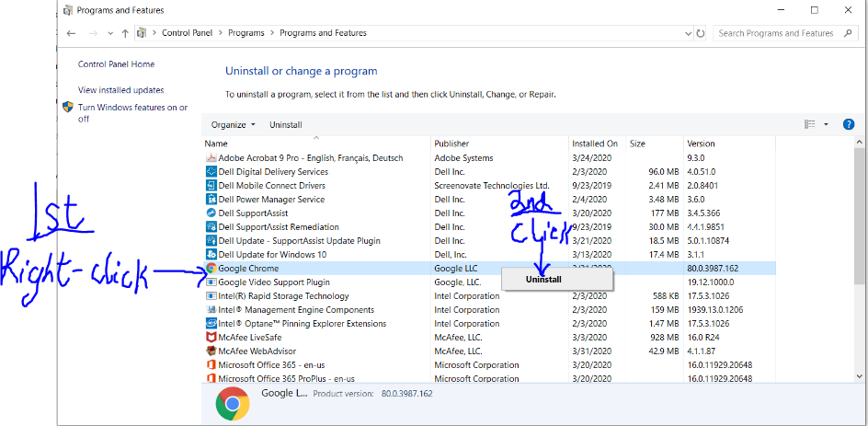Click the Dell SupportAssist icon
The height and width of the screenshot is (426, 868).
pyautogui.click(x=211, y=213)
